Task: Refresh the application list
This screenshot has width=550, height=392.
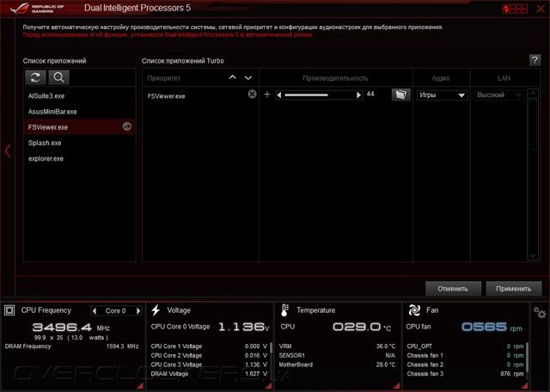Action: point(35,77)
